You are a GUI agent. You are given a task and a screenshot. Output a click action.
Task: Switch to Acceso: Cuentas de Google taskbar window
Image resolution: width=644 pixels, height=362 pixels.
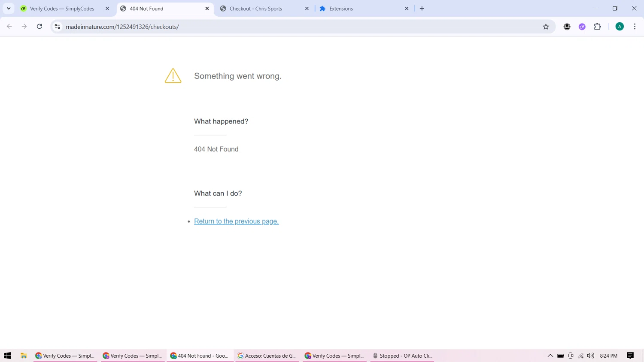[267, 356]
